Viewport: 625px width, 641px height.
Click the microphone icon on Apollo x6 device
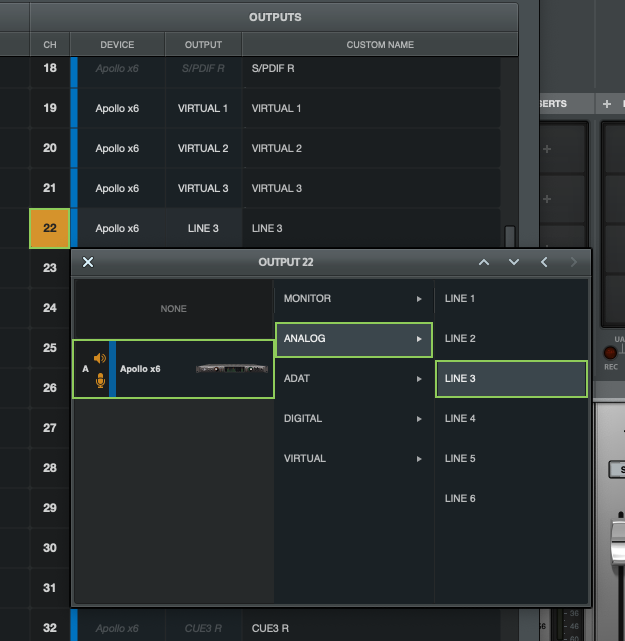[x=99, y=380]
